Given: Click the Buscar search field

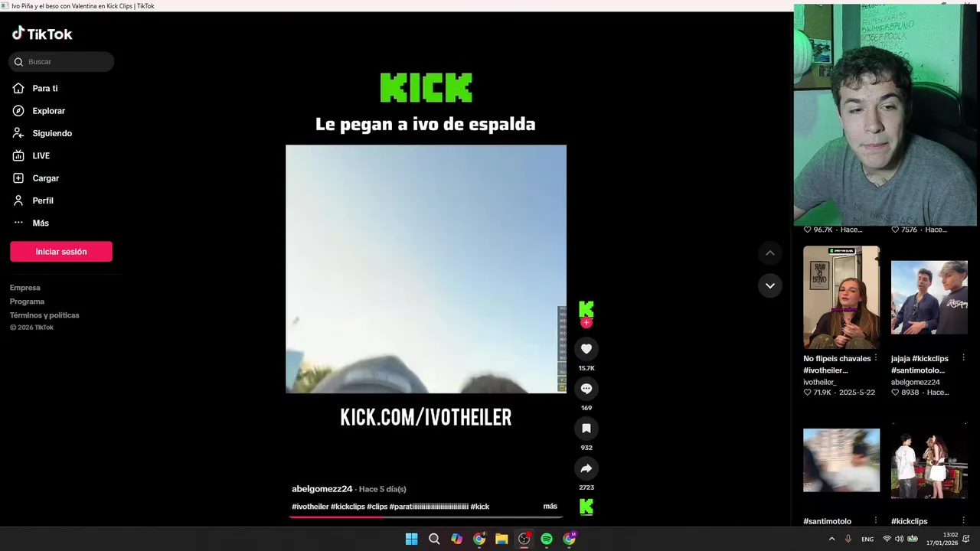Looking at the screenshot, I should coord(61,62).
